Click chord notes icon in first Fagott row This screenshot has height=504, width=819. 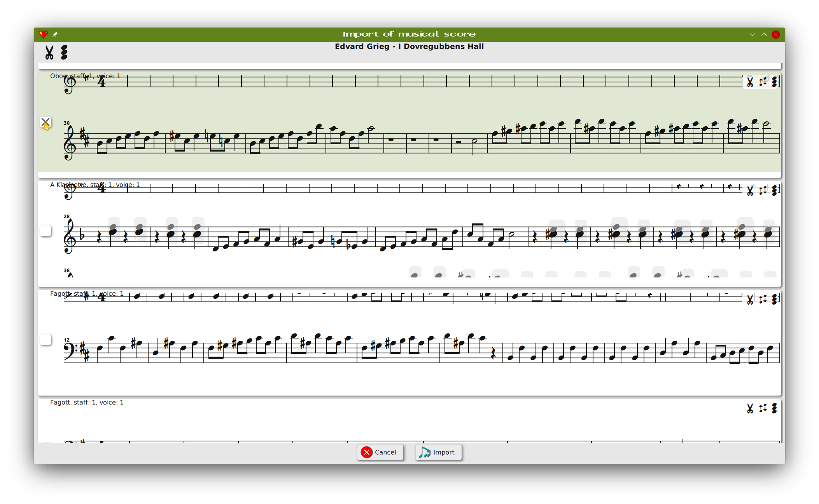(774, 299)
